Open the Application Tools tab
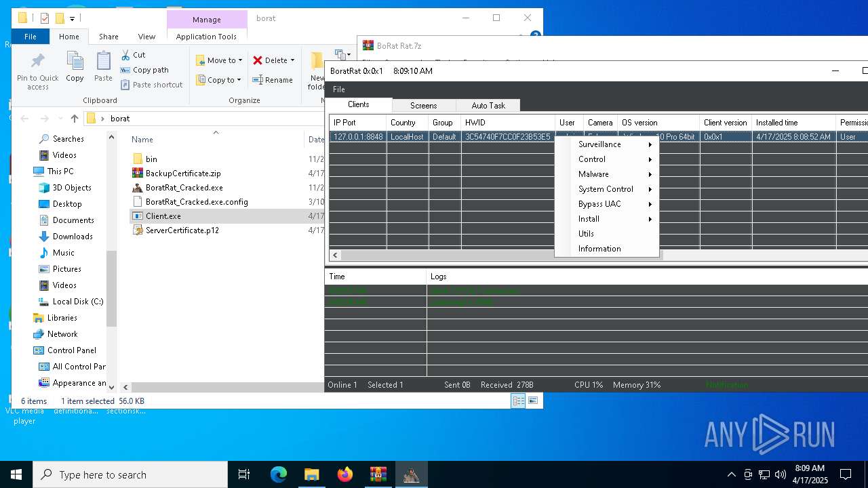This screenshot has height=488, width=868. tap(206, 37)
